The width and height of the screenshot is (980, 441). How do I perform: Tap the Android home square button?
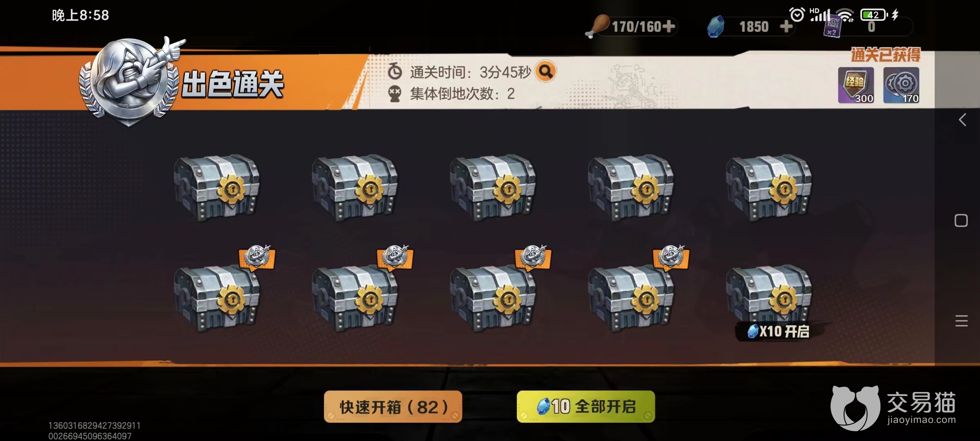pyautogui.click(x=961, y=220)
